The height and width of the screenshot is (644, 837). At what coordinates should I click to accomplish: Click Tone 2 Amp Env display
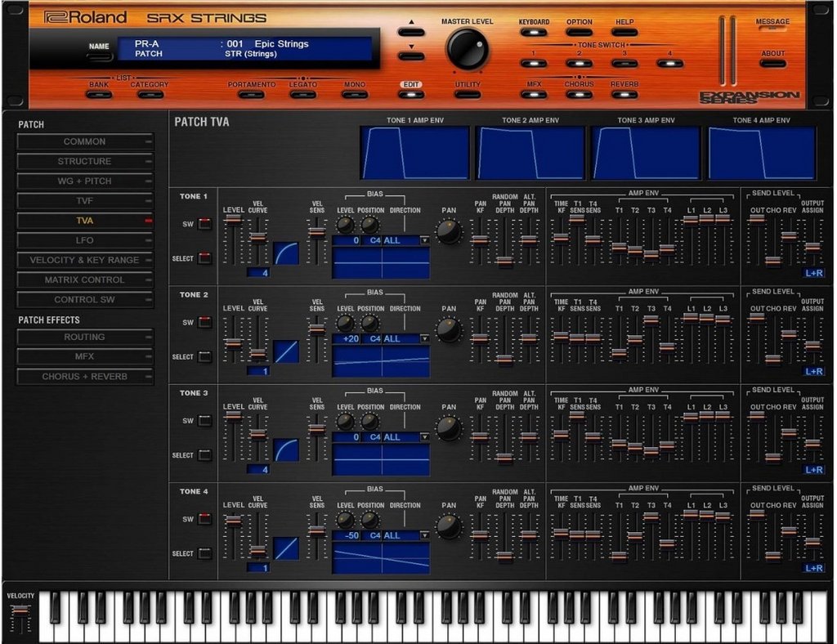click(530, 153)
